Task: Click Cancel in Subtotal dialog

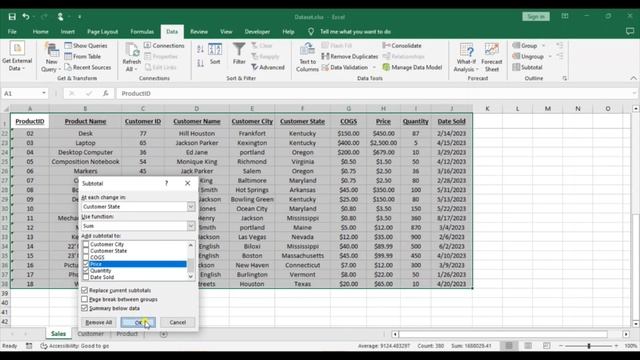Action: (x=178, y=322)
